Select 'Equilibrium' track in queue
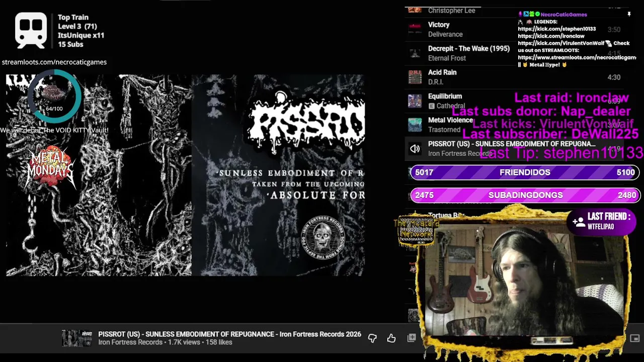The width and height of the screenshot is (644, 362). pos(445,97)
